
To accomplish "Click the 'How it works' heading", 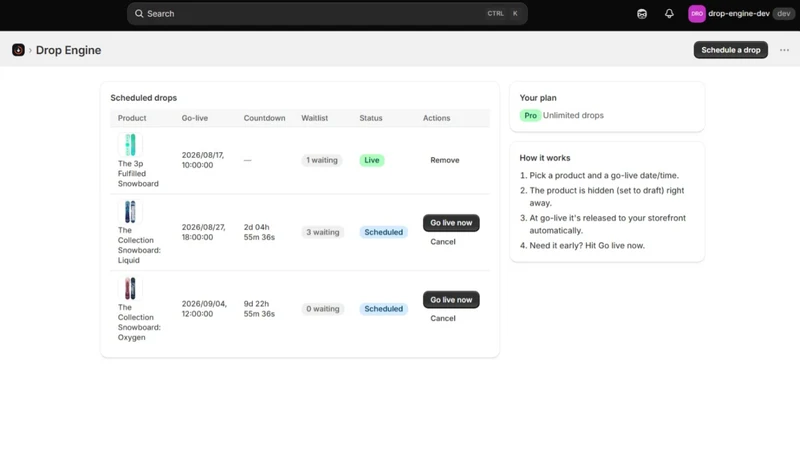I will (x=545, y=158).
